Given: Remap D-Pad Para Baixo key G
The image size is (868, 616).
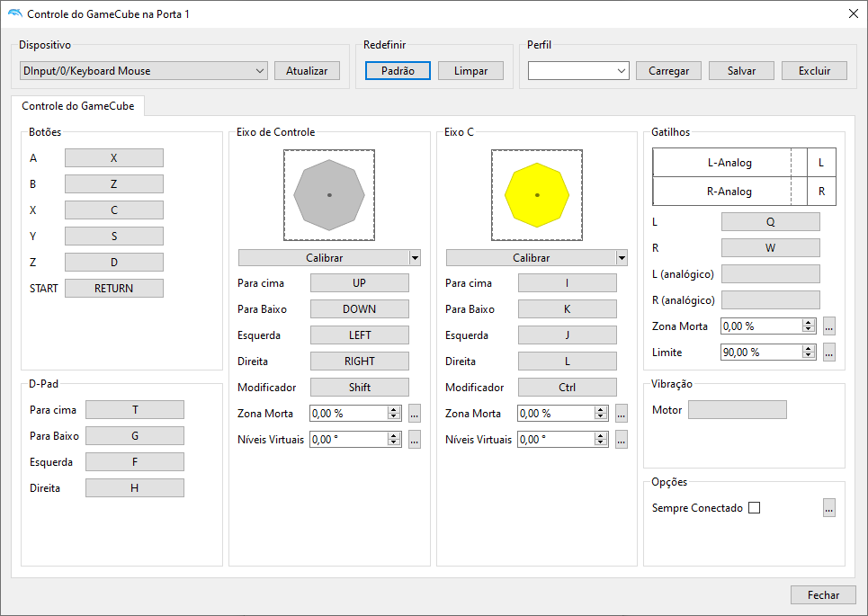Looking at the screenshot, I should pyautogui.click(x=135, y=435).
